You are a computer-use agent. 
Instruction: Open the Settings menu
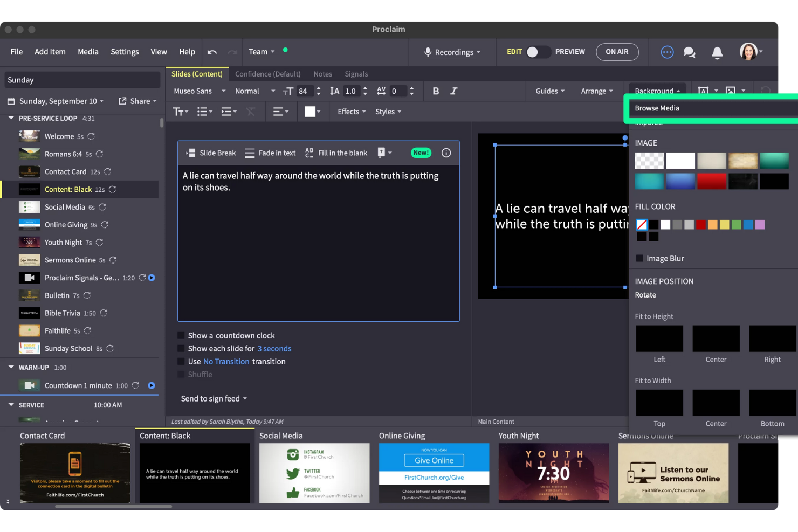pos(125,52)
